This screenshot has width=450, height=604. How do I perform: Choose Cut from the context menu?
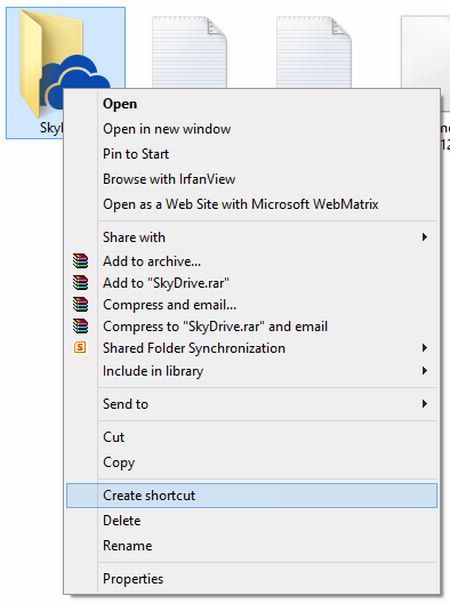pyautogui.click(x=252, y=437)
